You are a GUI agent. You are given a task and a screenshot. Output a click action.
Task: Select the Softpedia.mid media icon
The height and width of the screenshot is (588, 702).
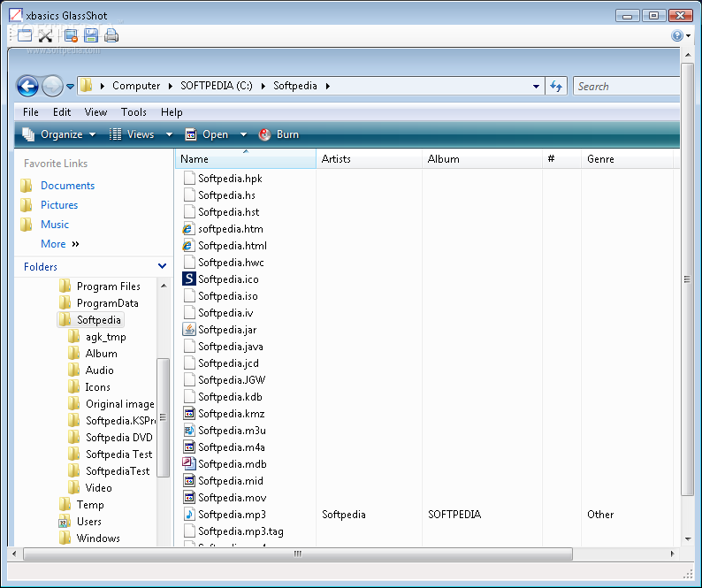click(x=189, y=480)
